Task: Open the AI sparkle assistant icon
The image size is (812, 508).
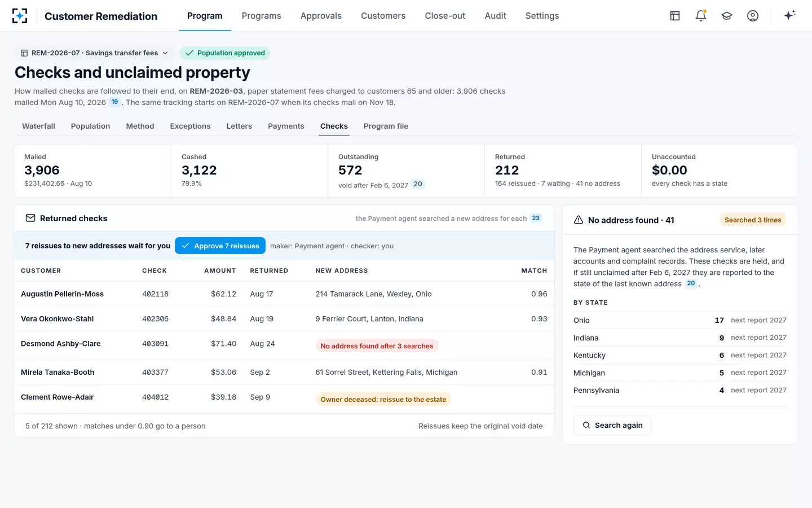Action: (789, 15)
